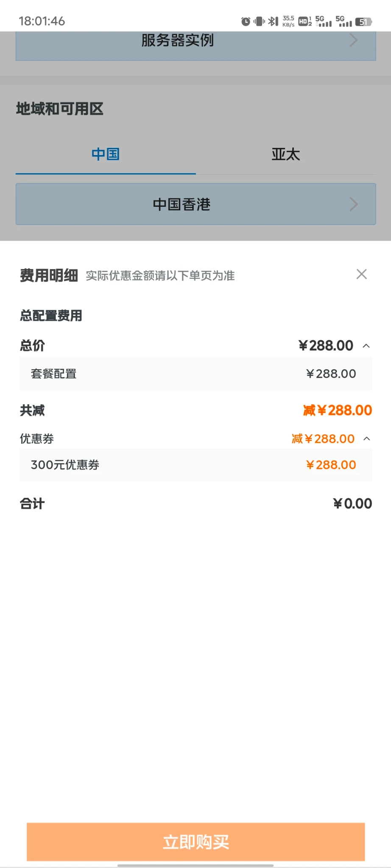Switch to the 亚太 region tab
391x868 pixels.
[x=285, y=154]
